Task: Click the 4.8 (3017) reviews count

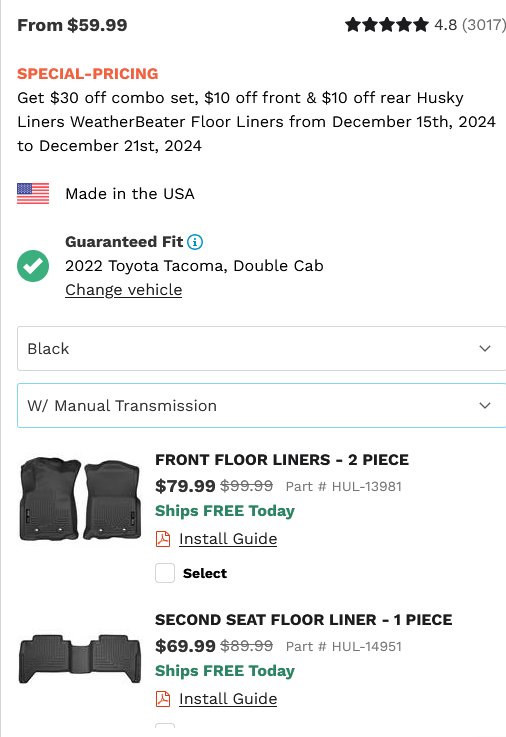Action: point(470,24)
